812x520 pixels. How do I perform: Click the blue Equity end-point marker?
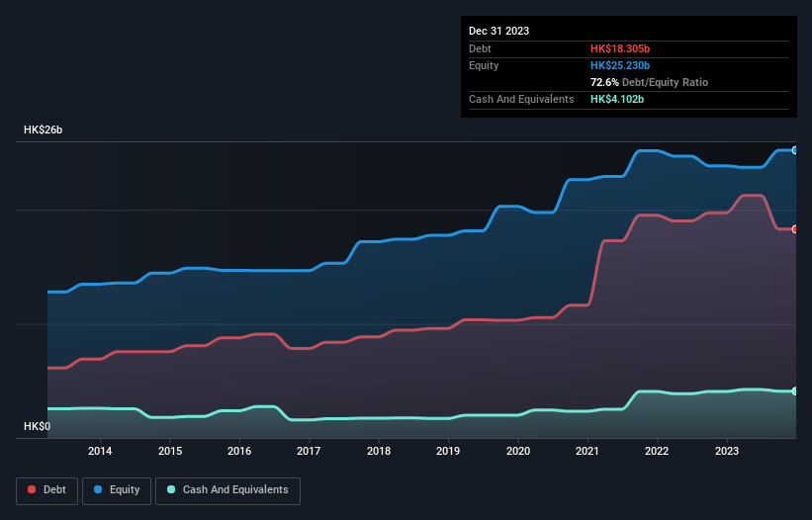(x=795, y=150)
